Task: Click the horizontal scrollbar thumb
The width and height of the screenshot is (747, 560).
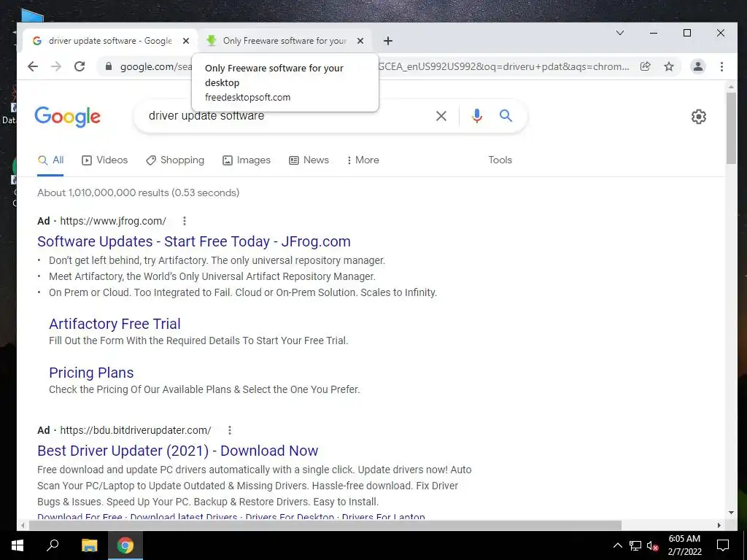Action: [325, 525]
